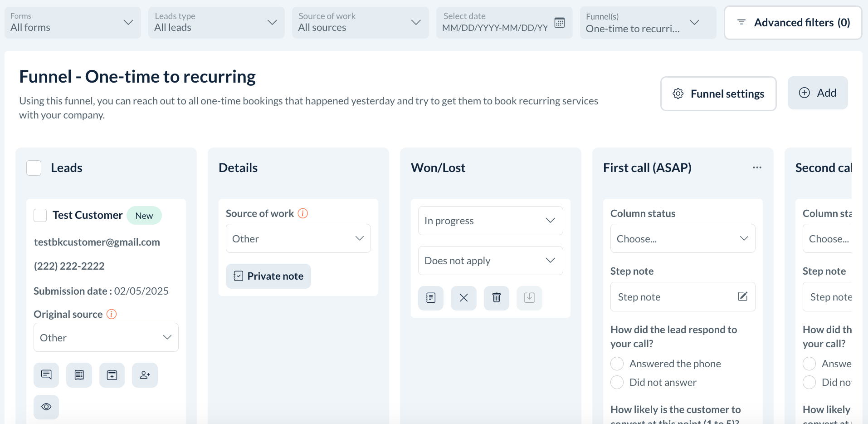Click the list notes icon in lead card

point(79,375)
